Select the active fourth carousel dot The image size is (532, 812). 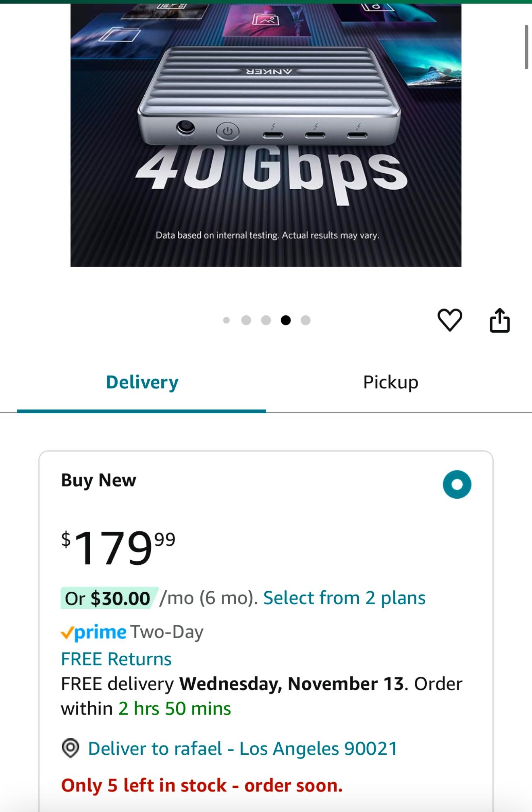(x=286, y=320)
